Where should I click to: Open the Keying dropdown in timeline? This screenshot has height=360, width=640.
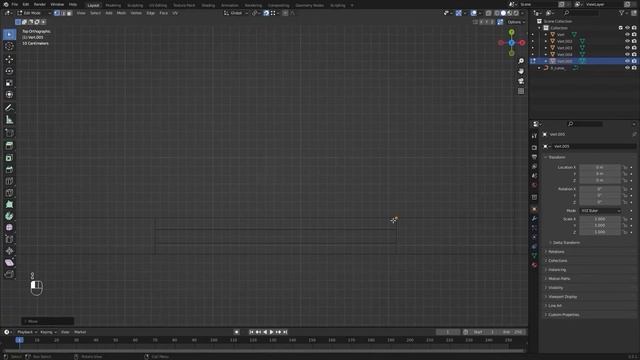(x=48, y=332)
